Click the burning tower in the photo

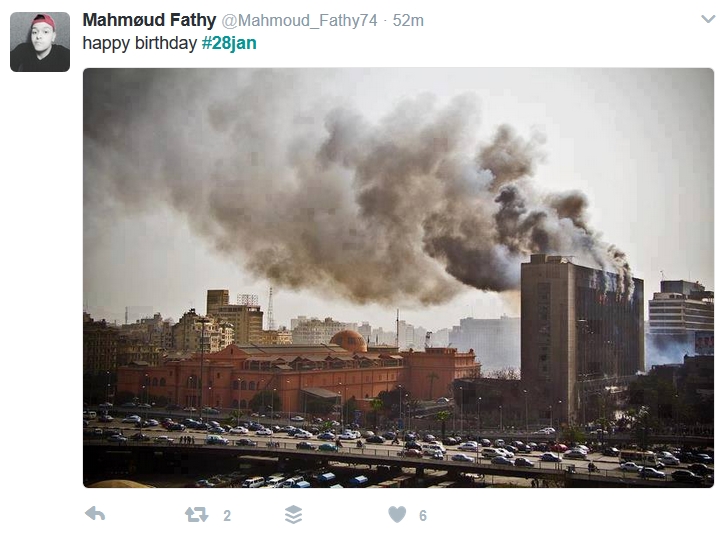pyautogui.click(x=582, y=337)
